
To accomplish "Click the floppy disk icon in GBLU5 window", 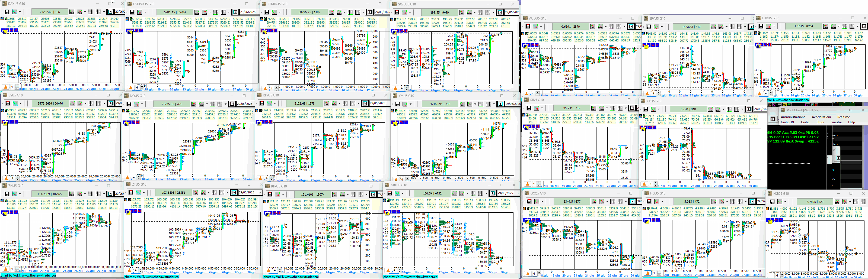I will point(390,193).
